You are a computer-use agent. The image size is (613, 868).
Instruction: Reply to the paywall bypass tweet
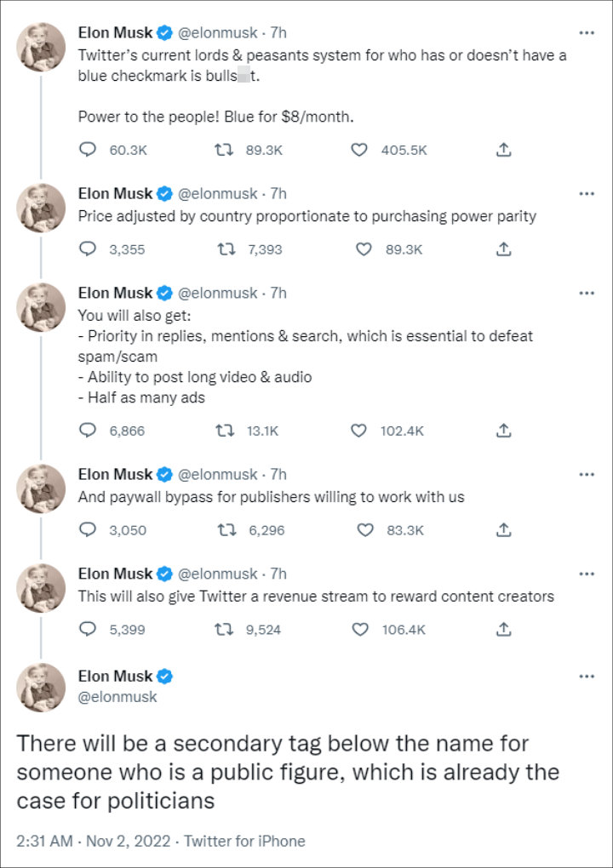point(87,530)
